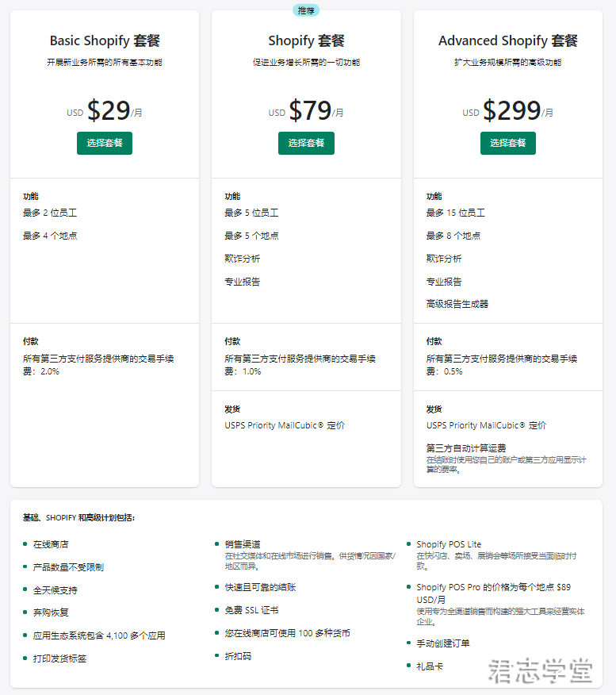Click the 打印发货标签 list item
616x695 pixels.
[59, 659]
